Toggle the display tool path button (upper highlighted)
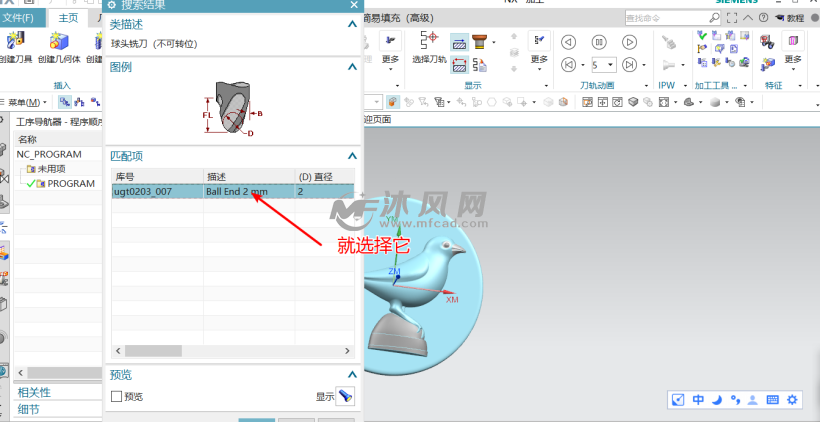 click(x=460, y=42)
